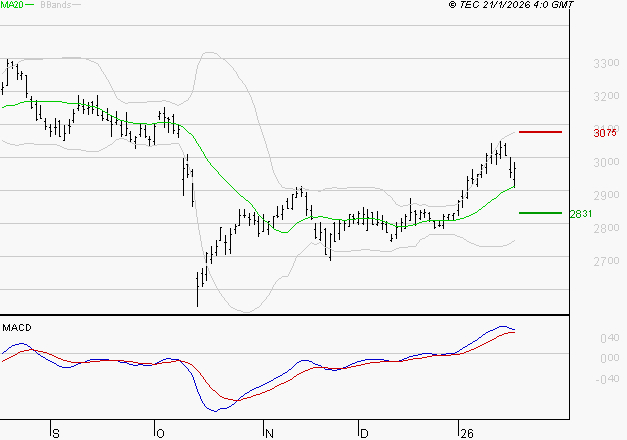Screen dimensions: 627x440
Task: Click the 000 MACD axis label
Action: tap(610, 358)
